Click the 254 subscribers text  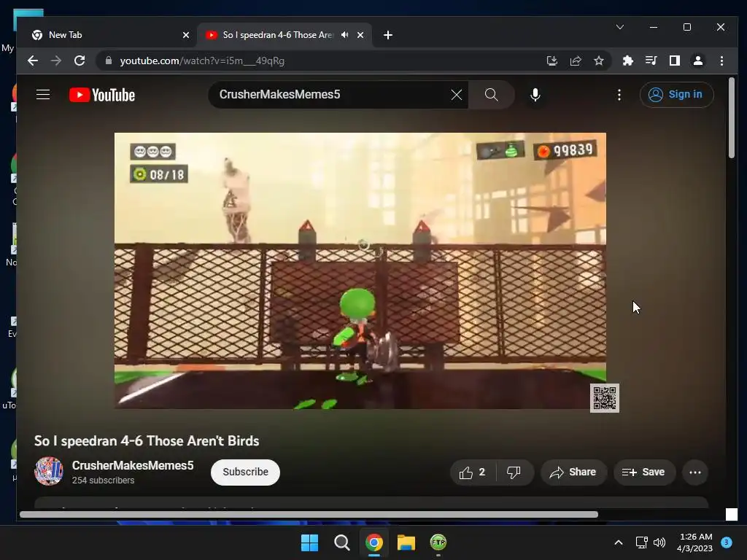coord(103,481)
